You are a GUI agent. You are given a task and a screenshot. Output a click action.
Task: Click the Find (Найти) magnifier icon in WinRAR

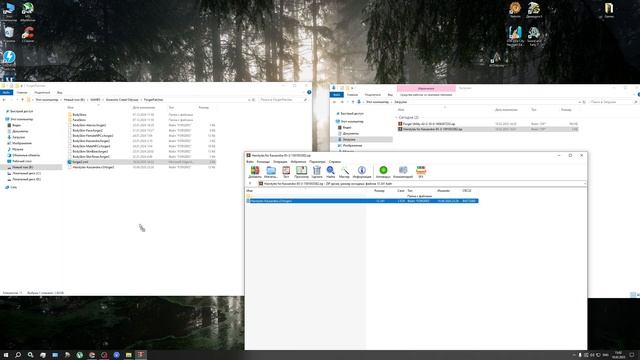pos(331,172)
